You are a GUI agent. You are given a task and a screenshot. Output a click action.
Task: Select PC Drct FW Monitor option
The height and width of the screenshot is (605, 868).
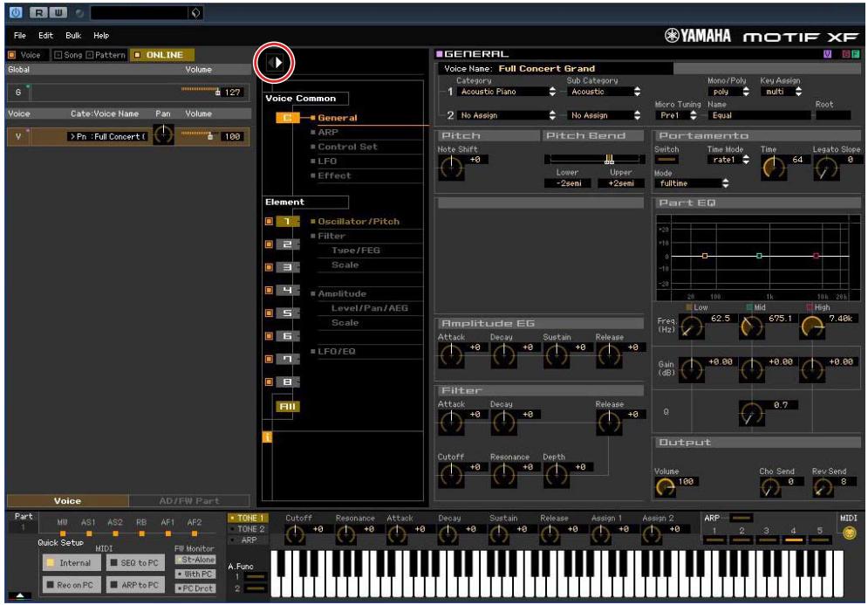(x=195, y=588)
